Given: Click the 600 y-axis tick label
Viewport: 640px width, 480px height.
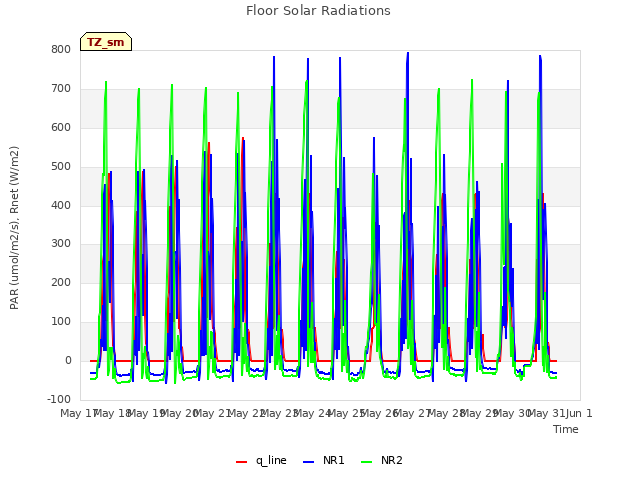Looking at the screenshot, I should (x=61, y=127).
